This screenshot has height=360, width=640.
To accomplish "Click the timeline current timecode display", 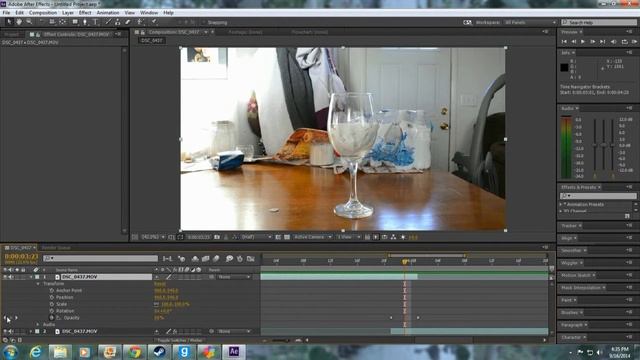I will click(x=21, y=256).
